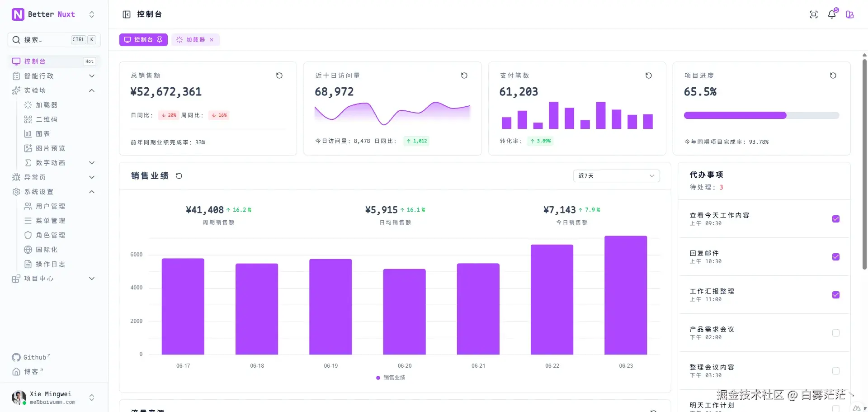
Task: Open 国际化 page
Action: (59, 250)
